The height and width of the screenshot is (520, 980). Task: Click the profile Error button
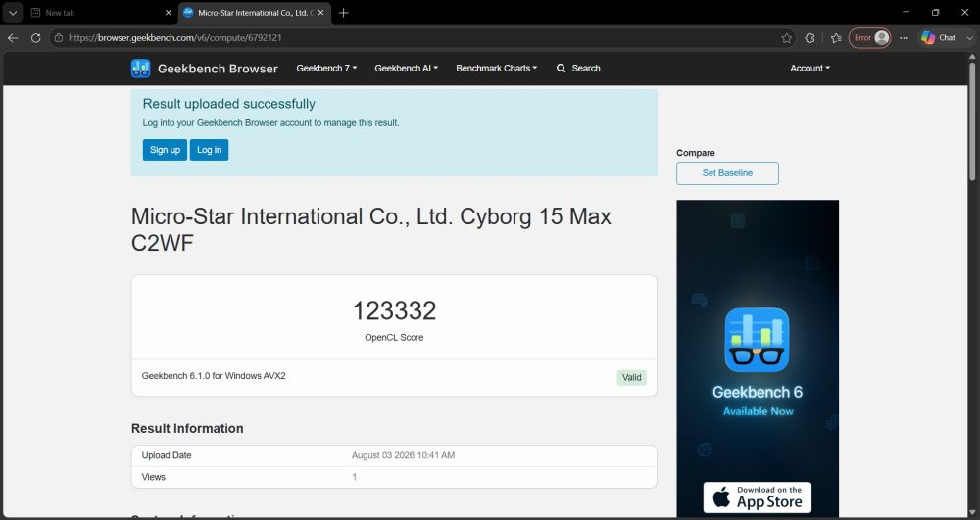point(869,38)
